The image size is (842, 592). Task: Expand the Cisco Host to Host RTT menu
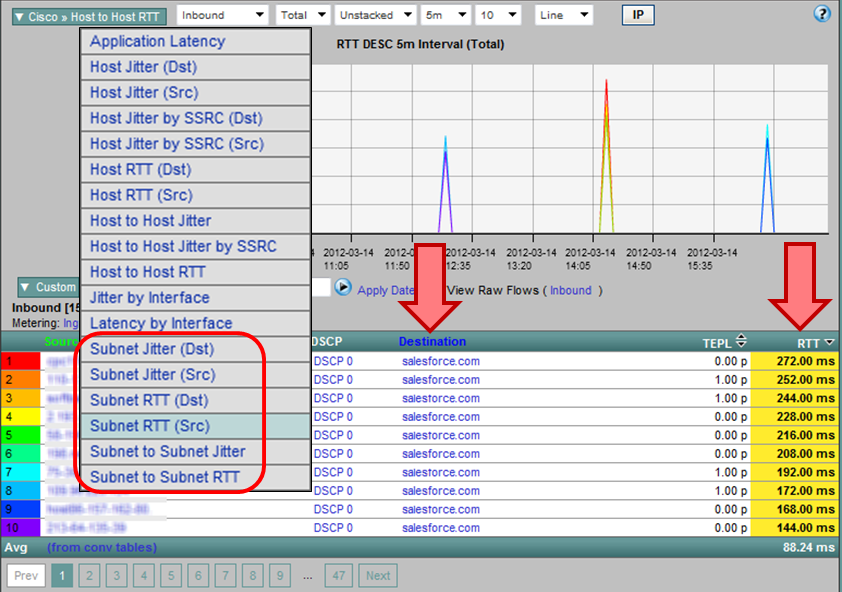click(88, 17)
